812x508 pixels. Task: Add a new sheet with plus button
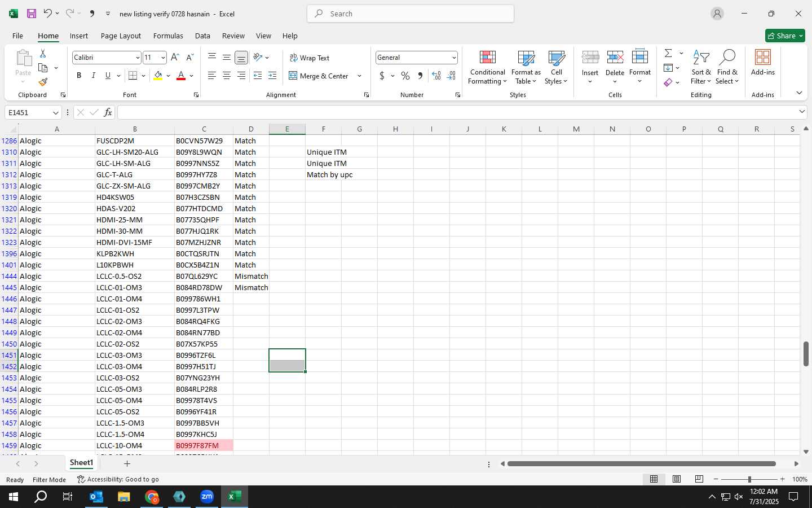click(x=127, y=463)
